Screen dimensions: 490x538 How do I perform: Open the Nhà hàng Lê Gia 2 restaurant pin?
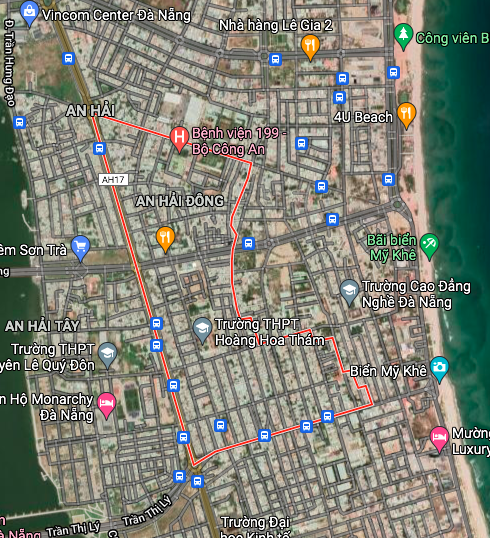point(310,47)
